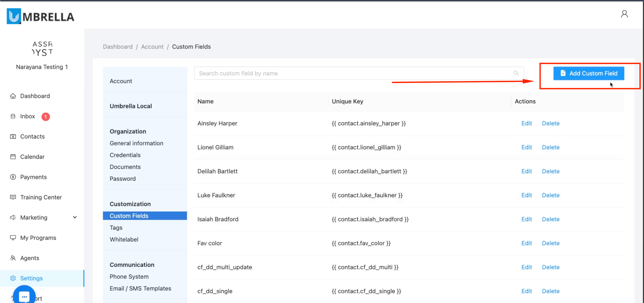Delete the Fav color field
Viewport: 644px width, 303px height.
pyautogui.click(x=551, y=243)
